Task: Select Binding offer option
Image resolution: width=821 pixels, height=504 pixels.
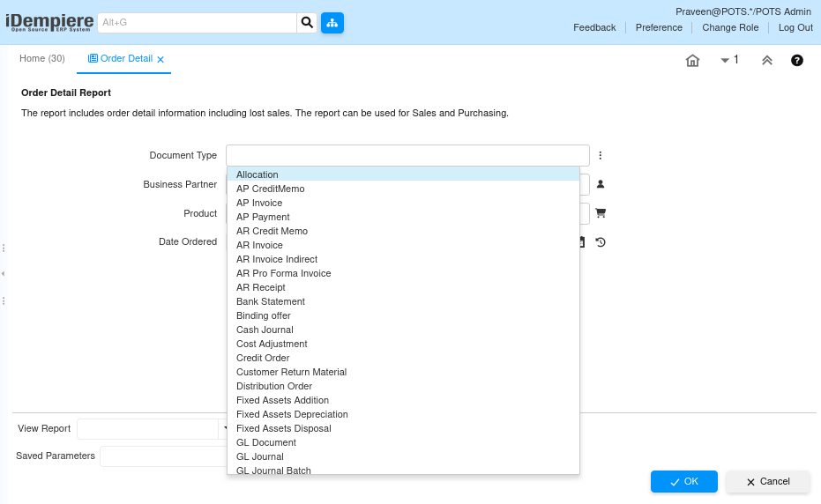Action: coord(403,315)
